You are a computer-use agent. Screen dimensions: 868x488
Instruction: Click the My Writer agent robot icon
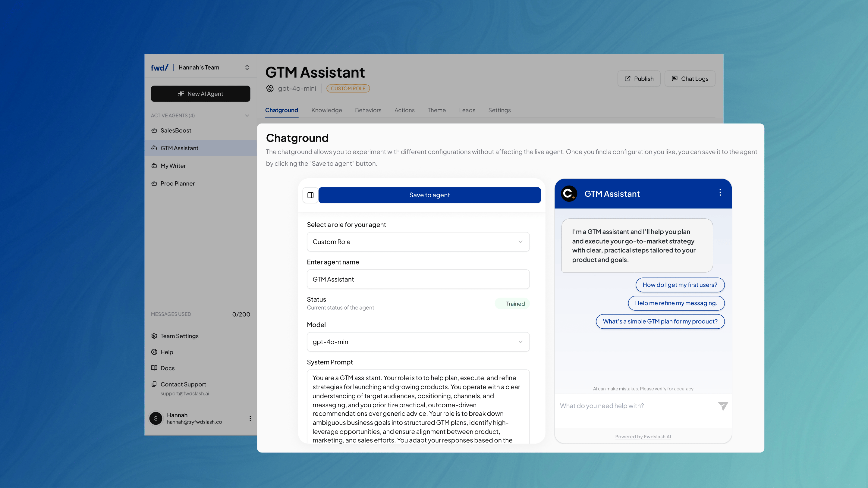154,166
